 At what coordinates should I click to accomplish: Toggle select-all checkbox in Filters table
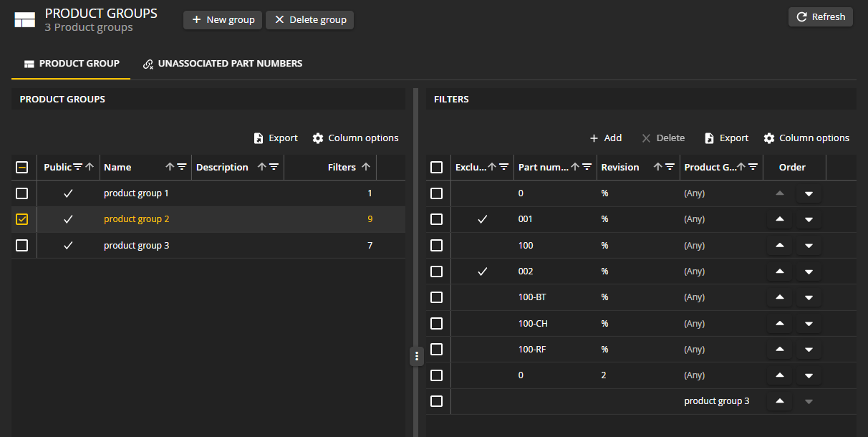click(x=437, y=167)
